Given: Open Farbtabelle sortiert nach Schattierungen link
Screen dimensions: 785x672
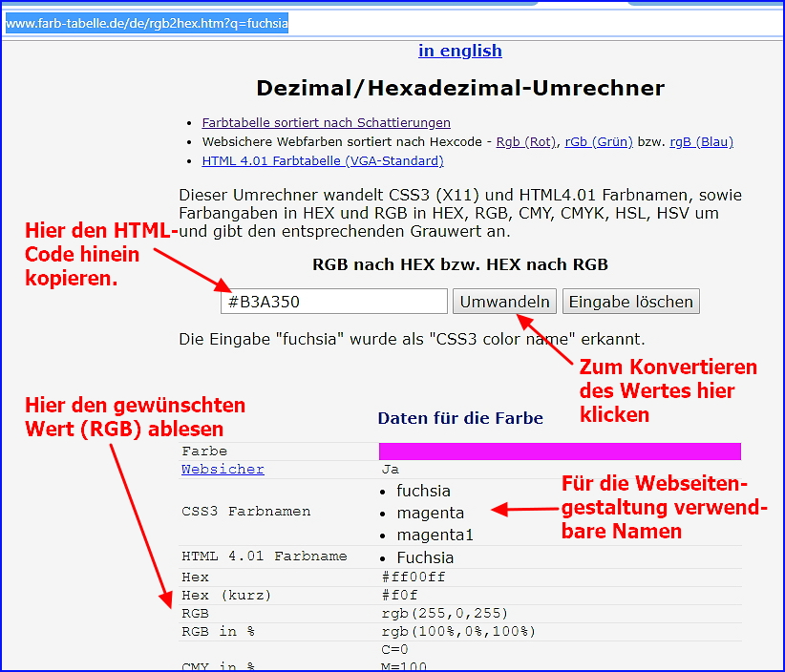Looking at the screenshot, I should pos(326,123).
